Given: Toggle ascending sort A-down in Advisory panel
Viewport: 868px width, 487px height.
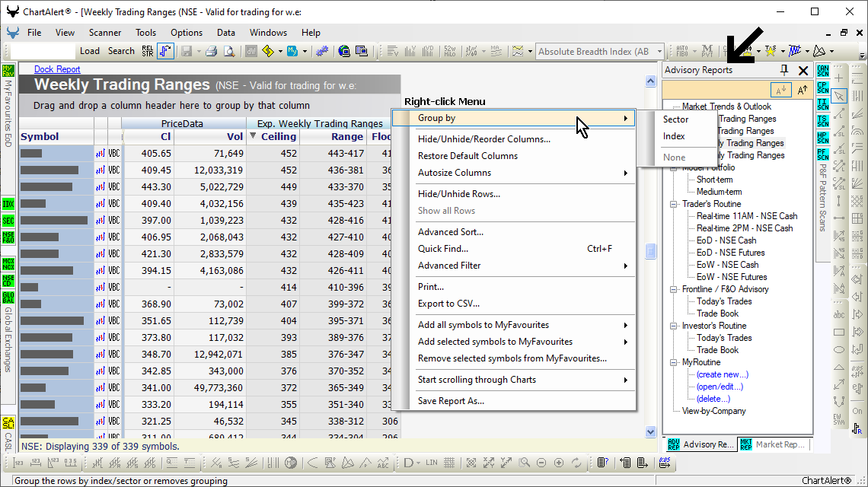Looking at the screenshot, I should point(780,91).
